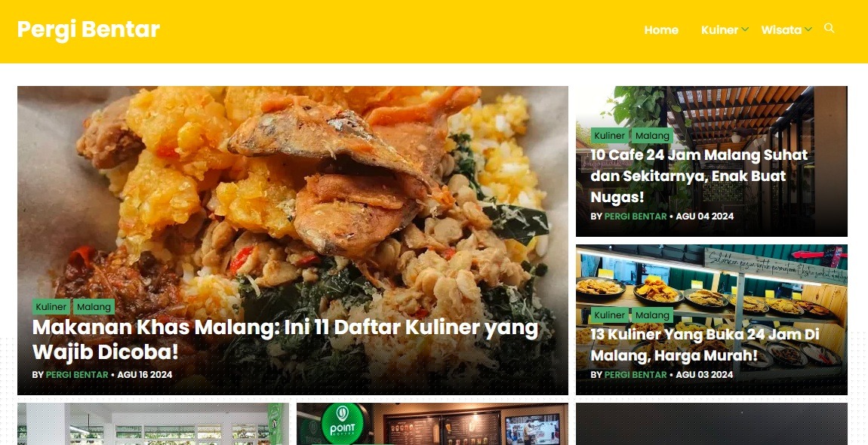Click the Pergi Bentar site logo

click(x=88, y=30)
